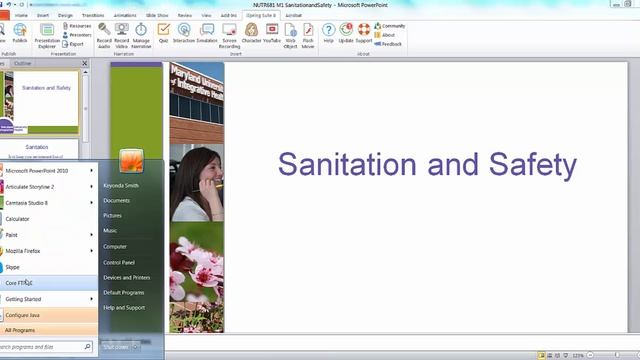Open the Transitions ribbon tab
640x360 pixels.
coord(93,15)
